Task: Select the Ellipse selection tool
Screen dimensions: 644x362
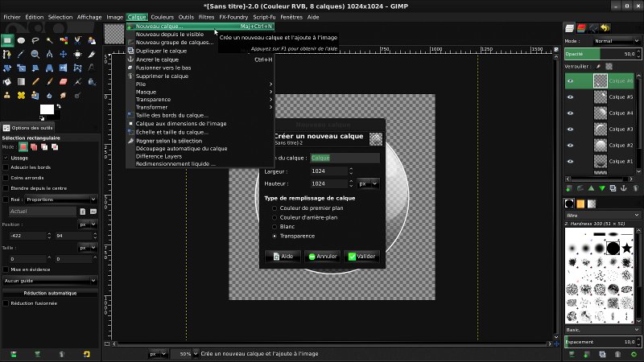Action: coord(22,40)
